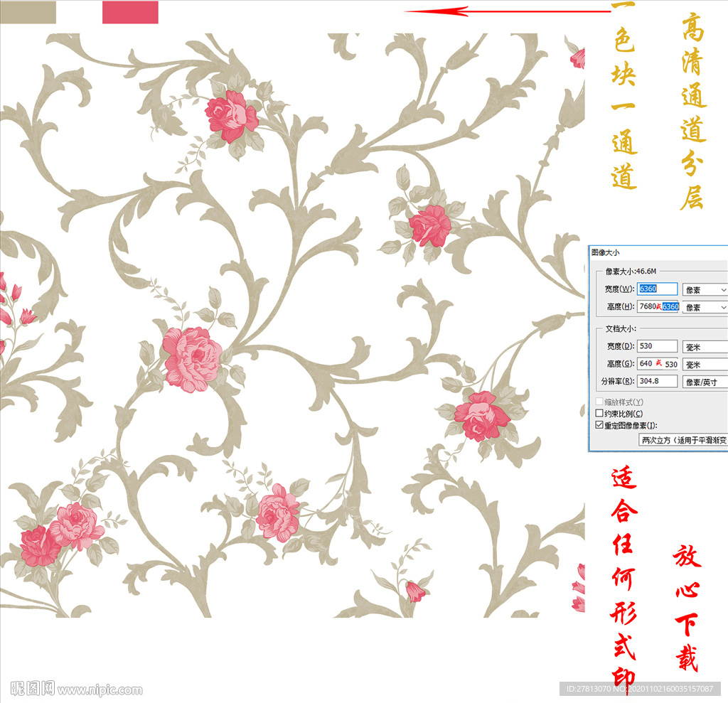
Task: Click the document width field 宽度(D) 530
Action: click(x=657, y=346)
